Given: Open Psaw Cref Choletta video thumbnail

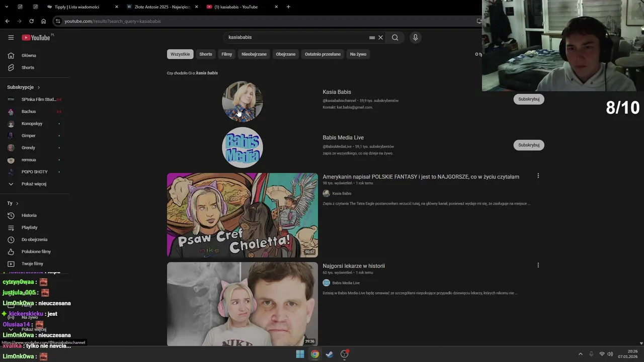Looking at the screenshot, I should coord(243,215).
